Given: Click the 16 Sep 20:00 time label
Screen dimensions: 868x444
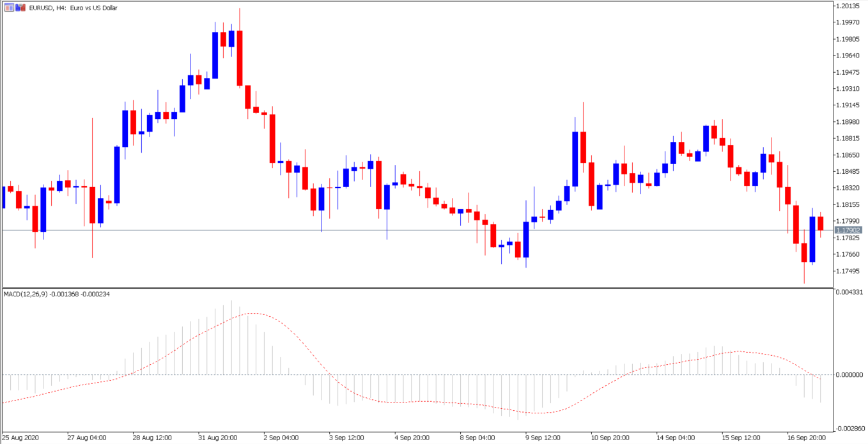Looking at the screenshot, I should [807, 439].
